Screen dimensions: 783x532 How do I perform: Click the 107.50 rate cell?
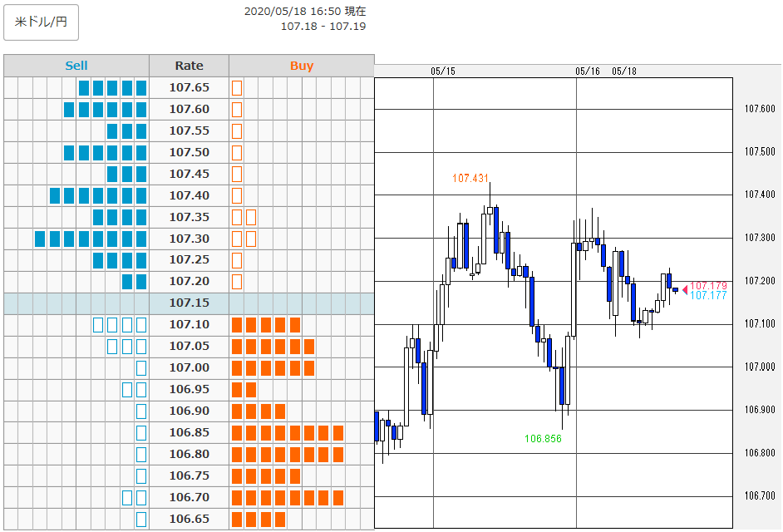190,152
